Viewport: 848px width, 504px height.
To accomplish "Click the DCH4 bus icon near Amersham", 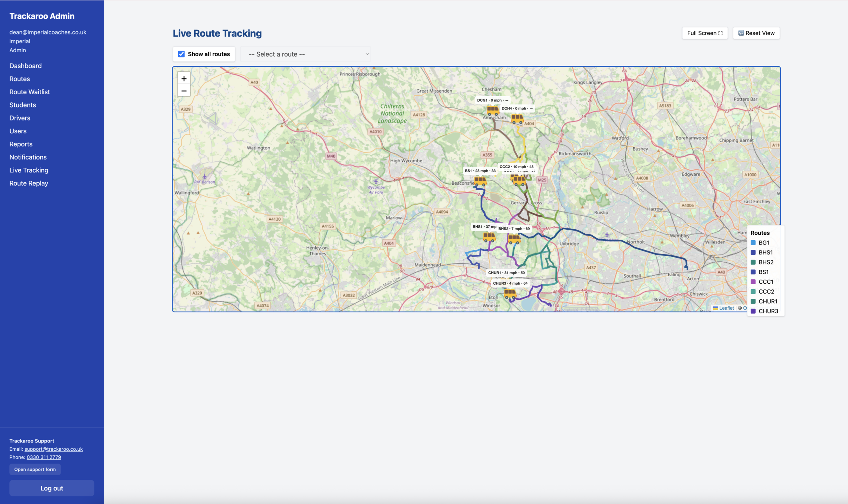I will click(x=517, y=119).
